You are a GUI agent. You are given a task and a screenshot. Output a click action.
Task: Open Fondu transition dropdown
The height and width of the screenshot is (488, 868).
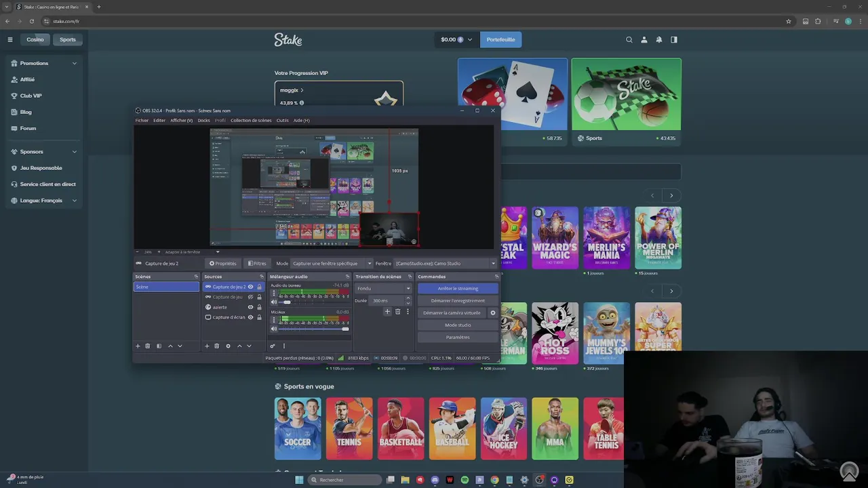click(384, 288)
